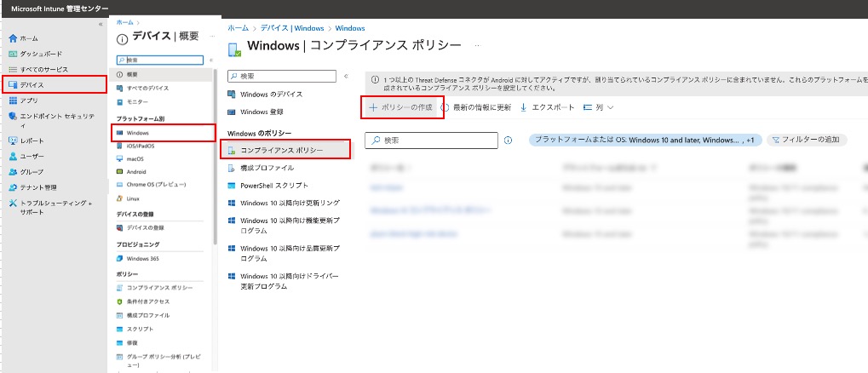Collapse the Devices overview panel chevron
This screenshot has height=373, width=868.
point(211,60)
